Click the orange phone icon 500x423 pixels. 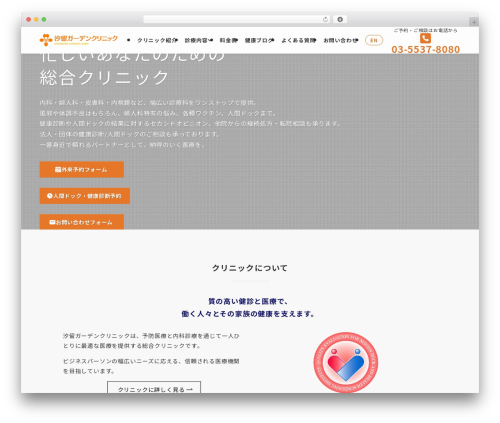pos(425,38)
